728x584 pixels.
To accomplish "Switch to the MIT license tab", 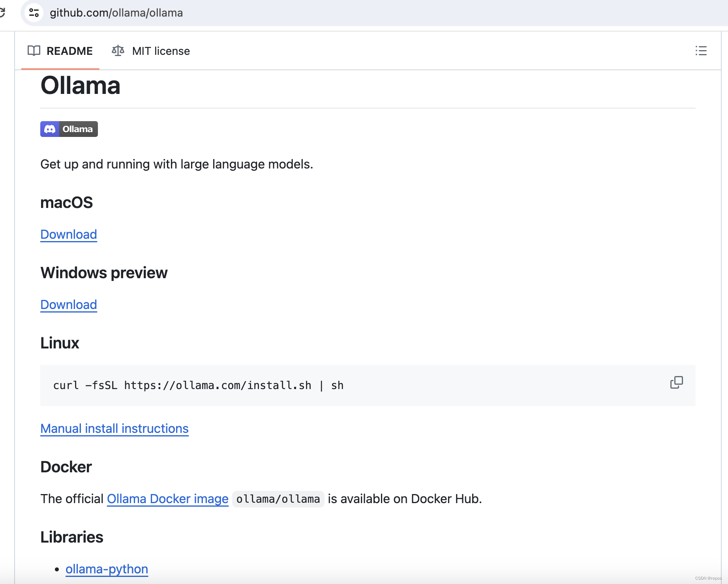I will point(151,51).
